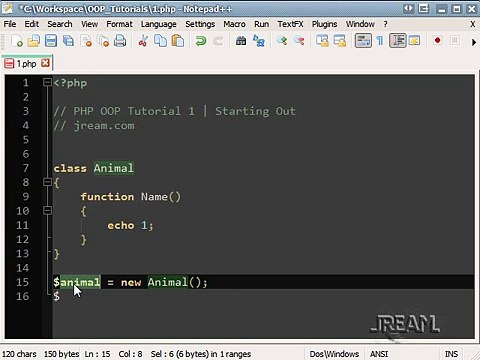Collapse the function fold marker on line 10
Screen dimensions: 480x360
pyautogui.click(x=48, y=210)
